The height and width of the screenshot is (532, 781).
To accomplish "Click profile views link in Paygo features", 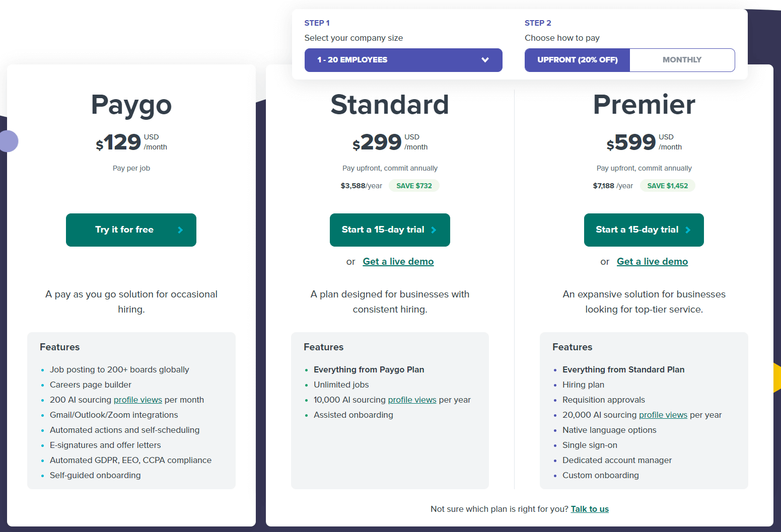I will coord(137,400).
